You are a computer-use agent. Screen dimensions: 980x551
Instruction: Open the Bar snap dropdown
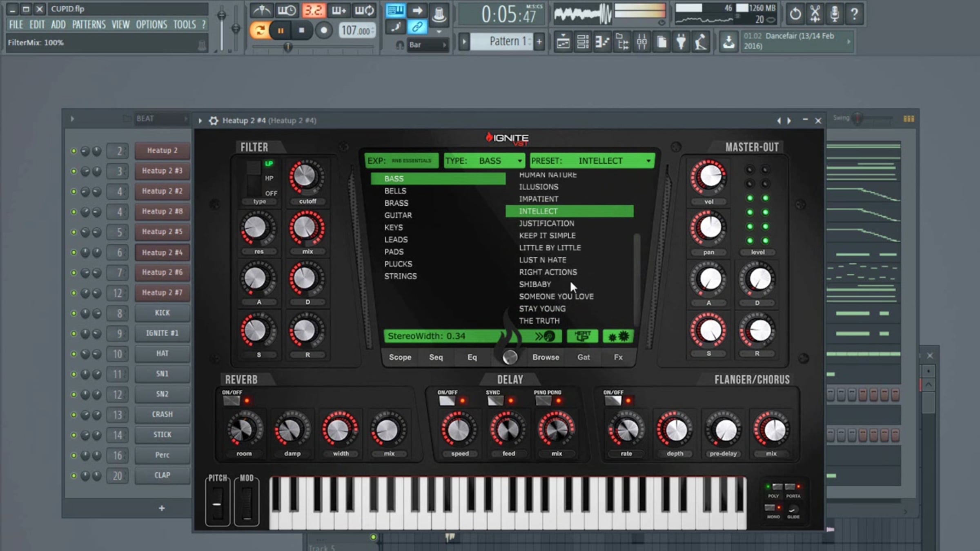click(x=427, y=45)
